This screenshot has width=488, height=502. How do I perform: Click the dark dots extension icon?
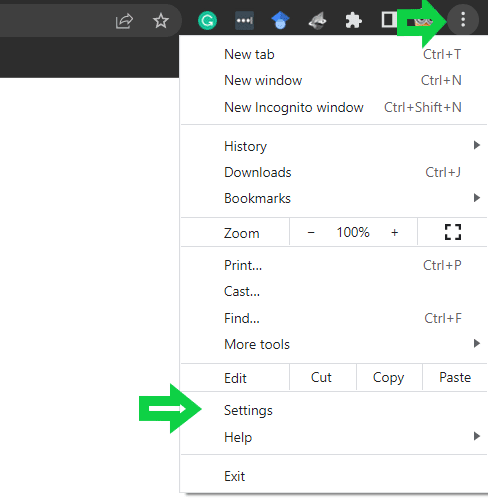coord(244,21)
